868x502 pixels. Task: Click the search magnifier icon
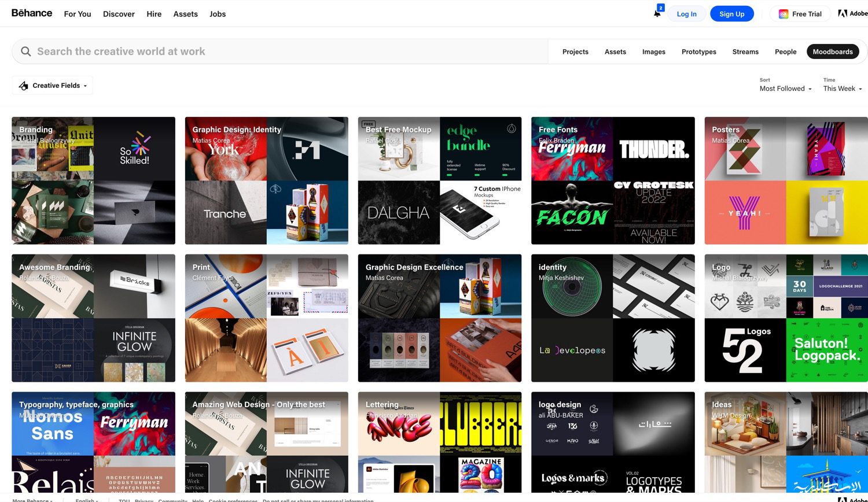click(x=26, y=51)
